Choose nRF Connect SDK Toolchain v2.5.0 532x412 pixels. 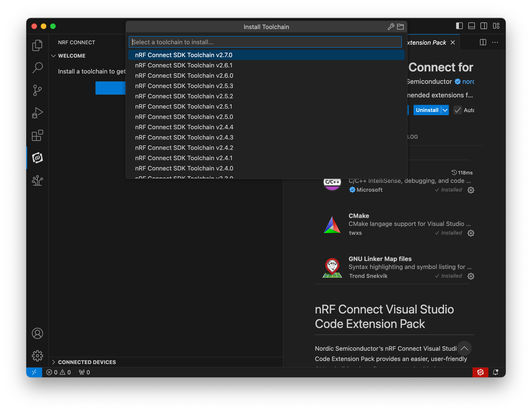click(266, 117)
